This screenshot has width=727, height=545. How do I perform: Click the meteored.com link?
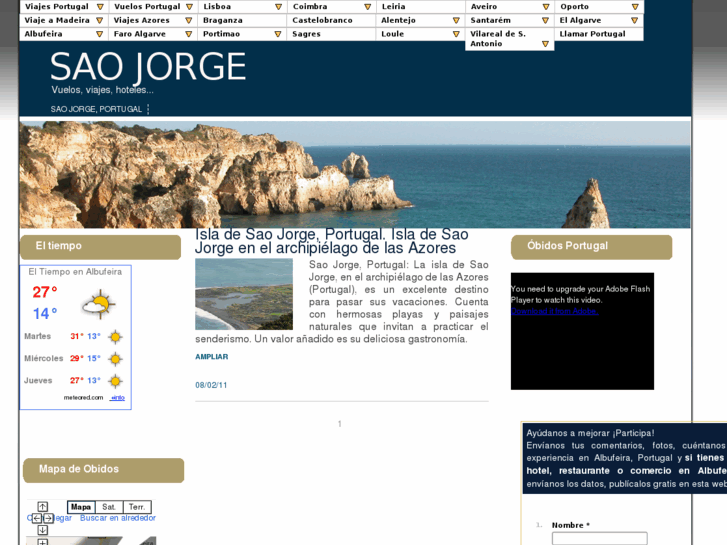[x=83, y=398]
